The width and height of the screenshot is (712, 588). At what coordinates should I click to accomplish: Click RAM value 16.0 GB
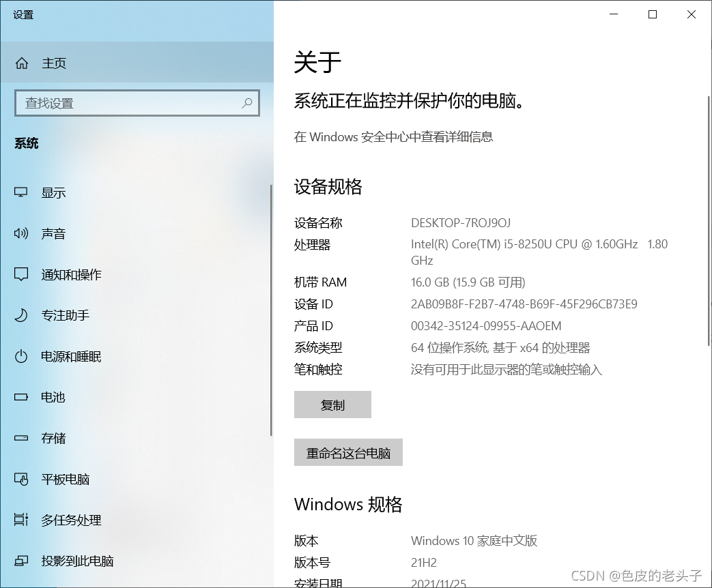468,282
